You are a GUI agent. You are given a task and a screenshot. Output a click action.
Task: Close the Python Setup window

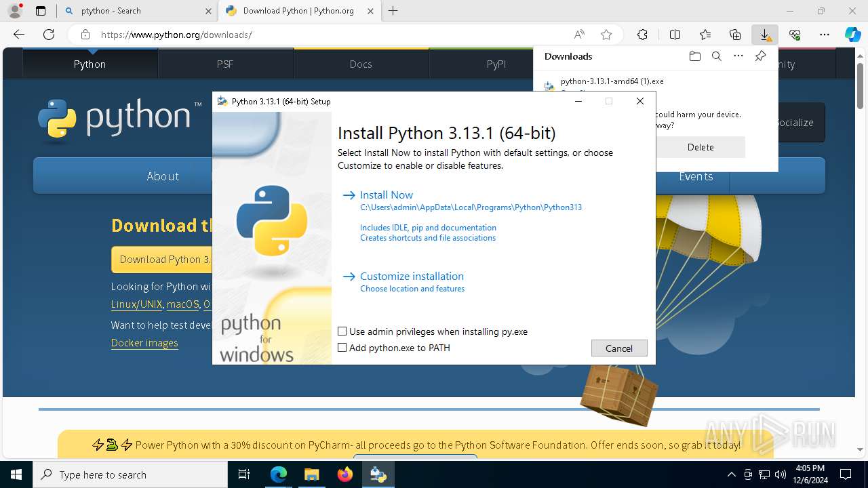tap(639, 101)
